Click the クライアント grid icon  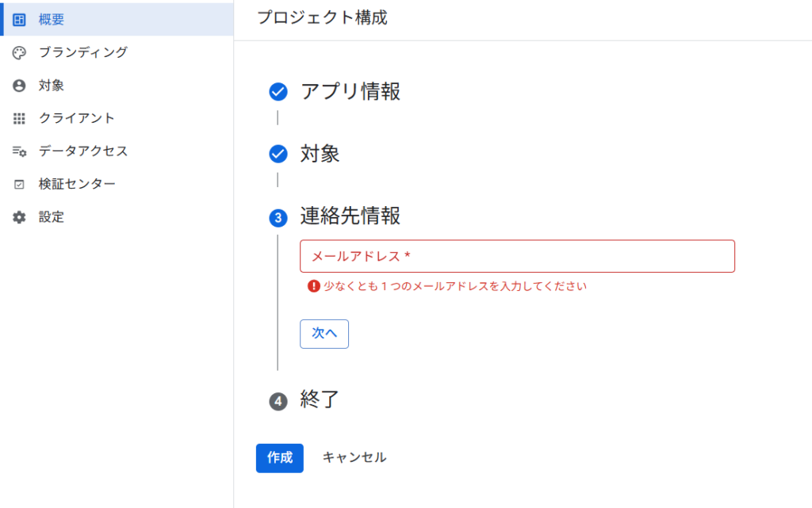20,118
